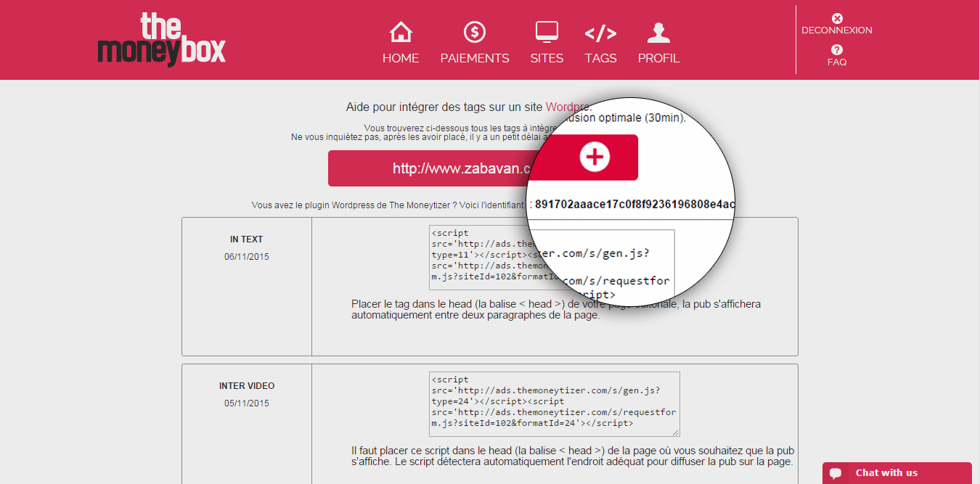This screenshot has height=484, width=980.
Task: Open the PROFIL menu label
Action: tap(658, 59)
